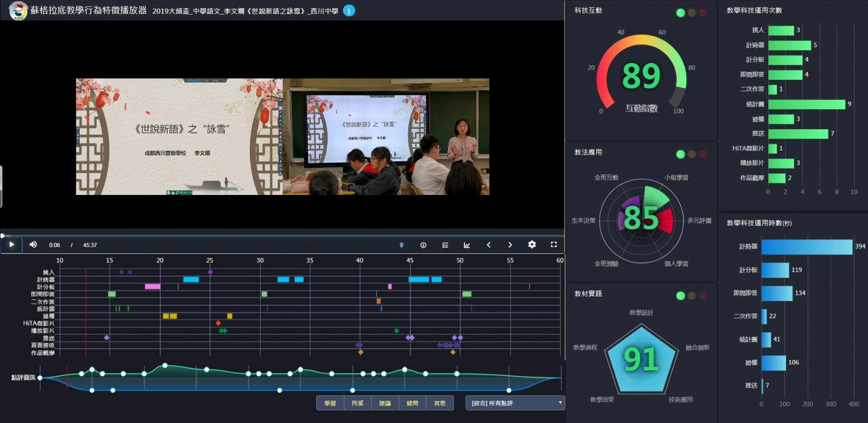Open the [綜合] 所有點評 dropdown
Image resolution: width=868 pixels, height=423 pixels.
515,403
